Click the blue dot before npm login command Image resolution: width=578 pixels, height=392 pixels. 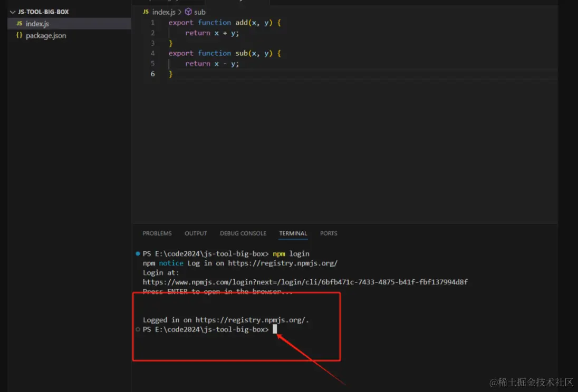[x=138, y=253]
